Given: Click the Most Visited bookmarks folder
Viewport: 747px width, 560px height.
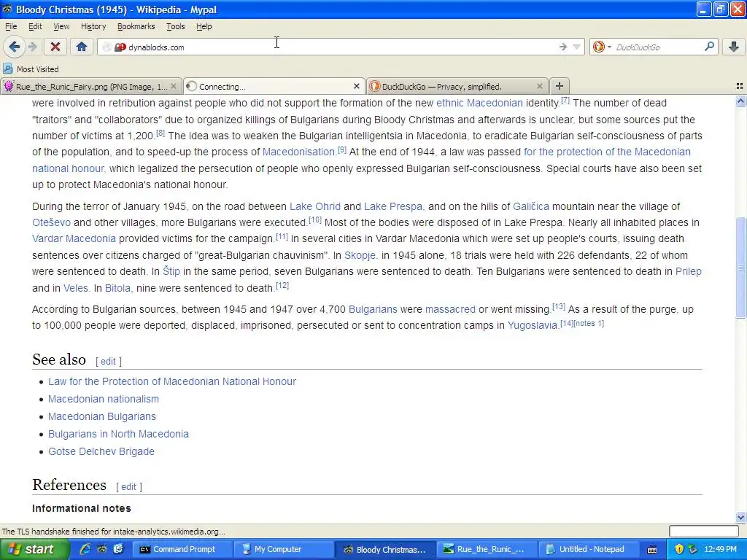Looking at the screenshot, I should point(31,69).
